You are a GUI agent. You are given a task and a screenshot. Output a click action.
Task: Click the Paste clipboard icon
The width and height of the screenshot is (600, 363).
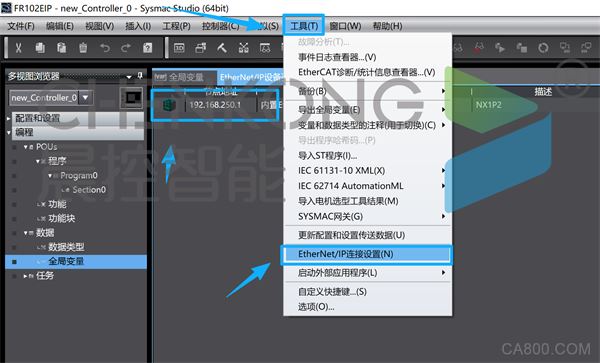(61, 48)
